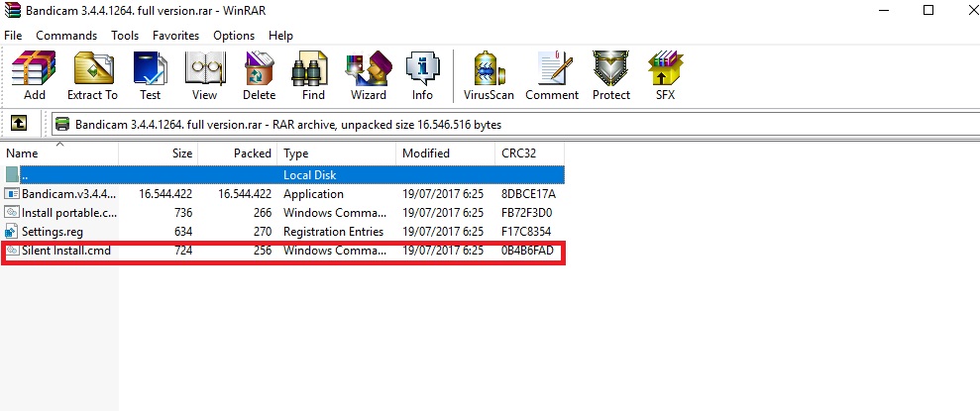The width and height of the screenshot is (980, 411).
Task: Click size value 724
Action: [x=183, y=251]
